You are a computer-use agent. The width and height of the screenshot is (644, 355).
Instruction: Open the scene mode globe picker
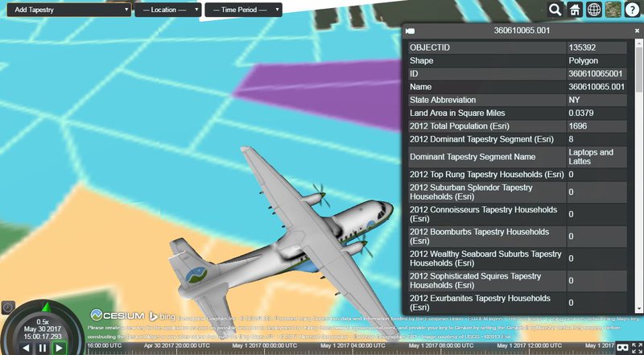tap(594, 10)
